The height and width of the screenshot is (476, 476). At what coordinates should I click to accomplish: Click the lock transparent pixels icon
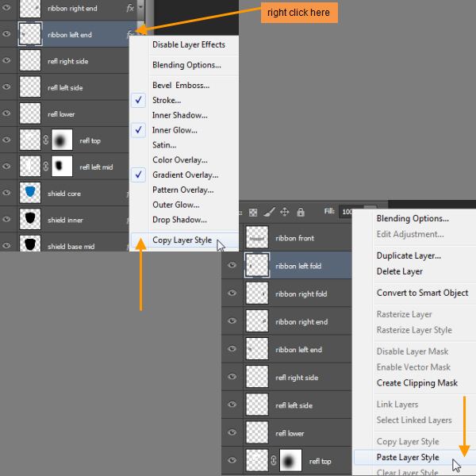click(253, 213)
